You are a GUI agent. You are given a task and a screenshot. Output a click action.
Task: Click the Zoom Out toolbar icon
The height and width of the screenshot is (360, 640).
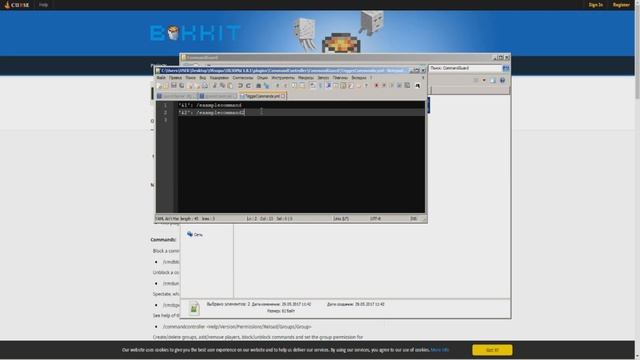pyautogui.click(x=285, y=86)
